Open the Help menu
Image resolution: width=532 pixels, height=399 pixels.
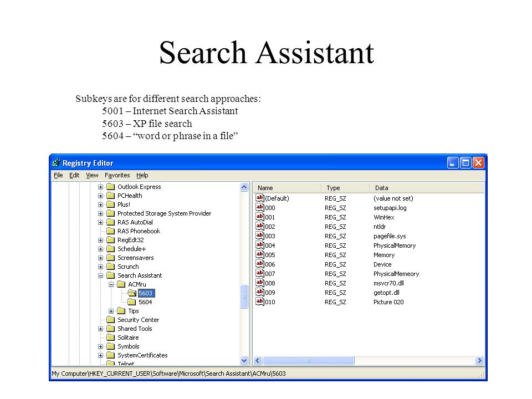click(x=142, y=175)
